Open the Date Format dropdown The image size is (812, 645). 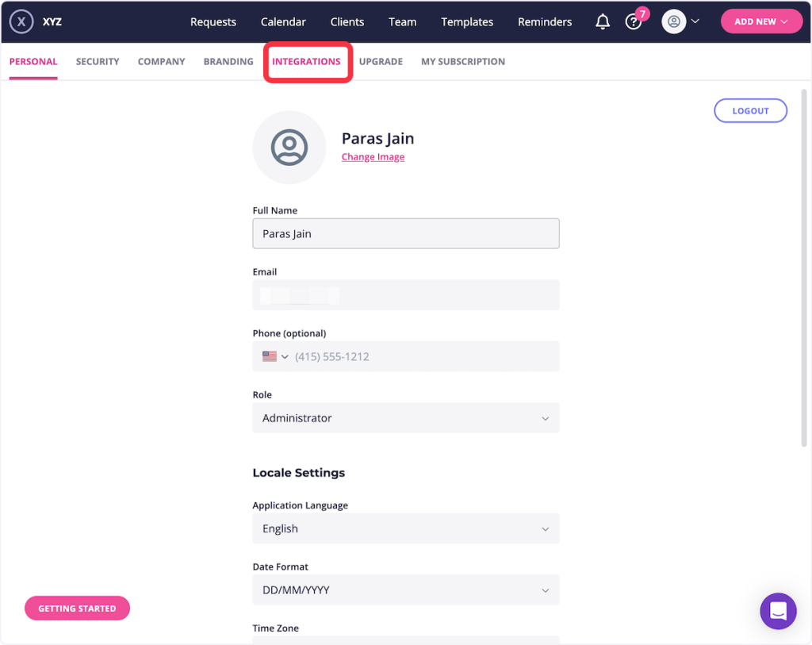pyautogui.click(x=405, y=590)
